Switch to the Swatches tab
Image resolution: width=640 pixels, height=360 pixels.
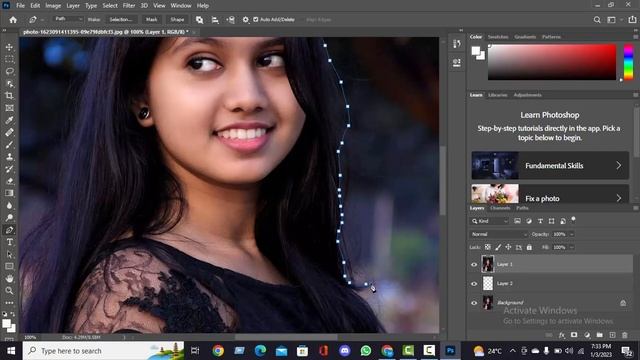[498, 37]
